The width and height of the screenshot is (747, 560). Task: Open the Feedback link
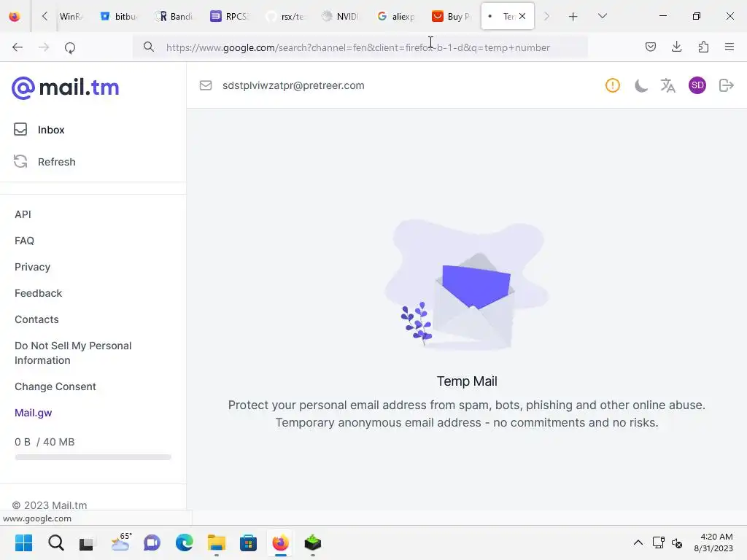(38, 293)
